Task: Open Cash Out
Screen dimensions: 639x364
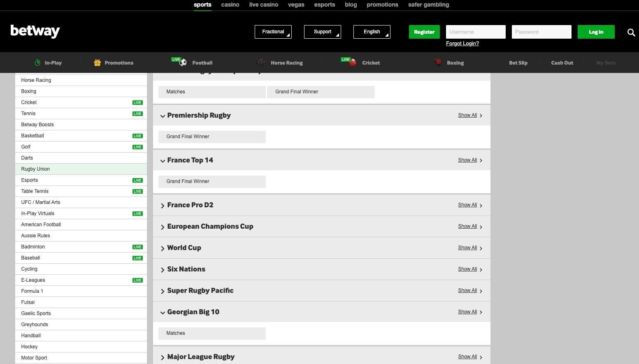Action: 562,63
